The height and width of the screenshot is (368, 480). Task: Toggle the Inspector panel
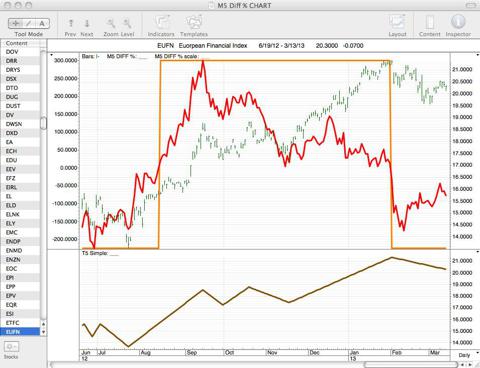pos(458,22)
